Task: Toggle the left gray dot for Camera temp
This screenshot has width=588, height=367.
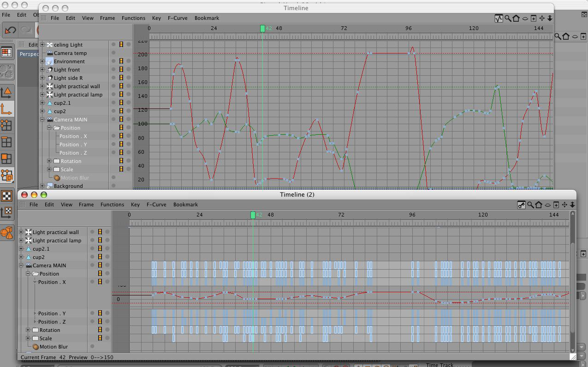Action: (113, 53)
